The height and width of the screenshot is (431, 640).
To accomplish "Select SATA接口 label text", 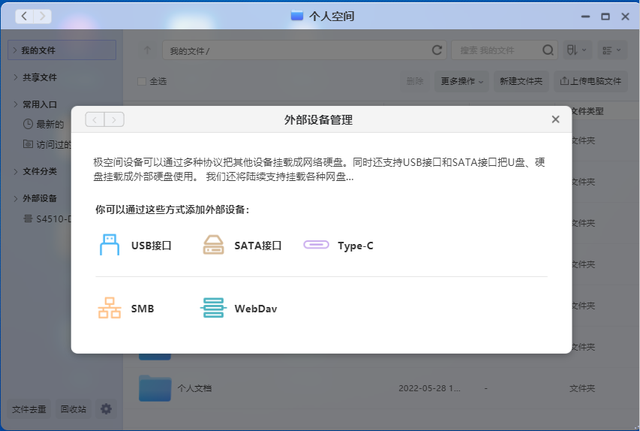I will [x=258, y=245].
